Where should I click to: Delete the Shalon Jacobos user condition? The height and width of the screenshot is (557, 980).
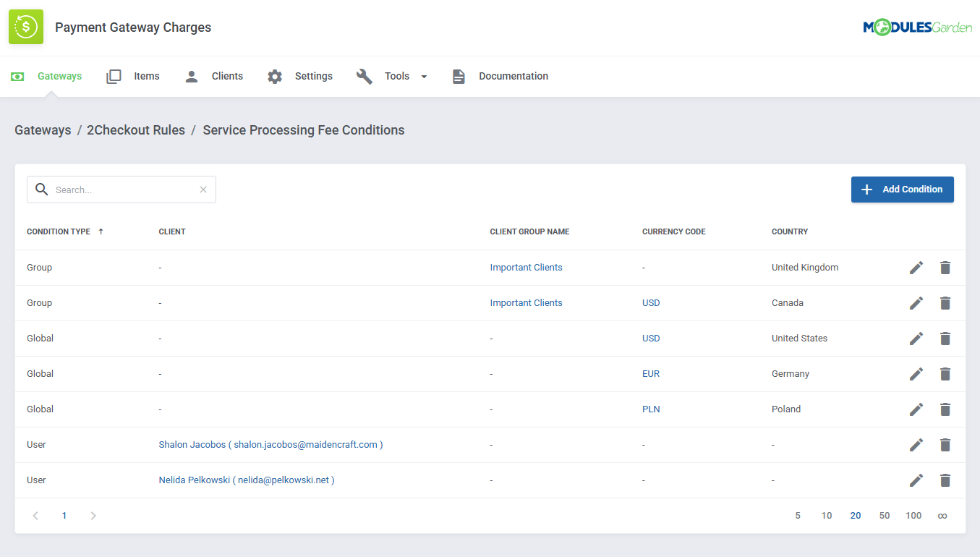945,444
